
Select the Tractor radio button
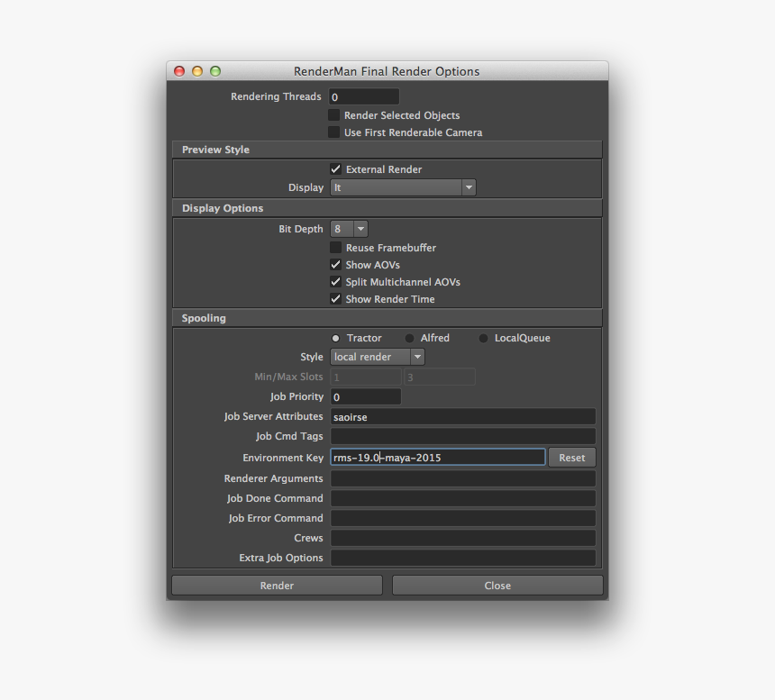(335, 338)
